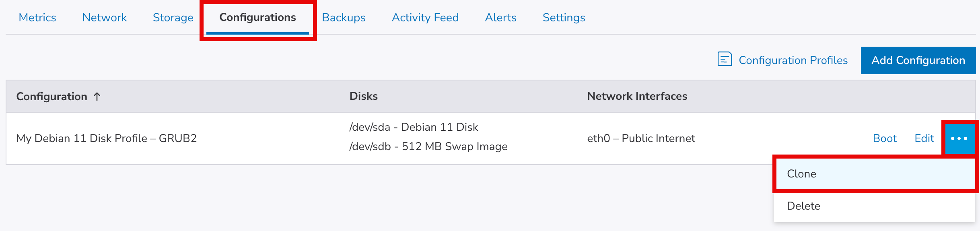Click the Configuration Profiles document icon

[x=725, y=60]
